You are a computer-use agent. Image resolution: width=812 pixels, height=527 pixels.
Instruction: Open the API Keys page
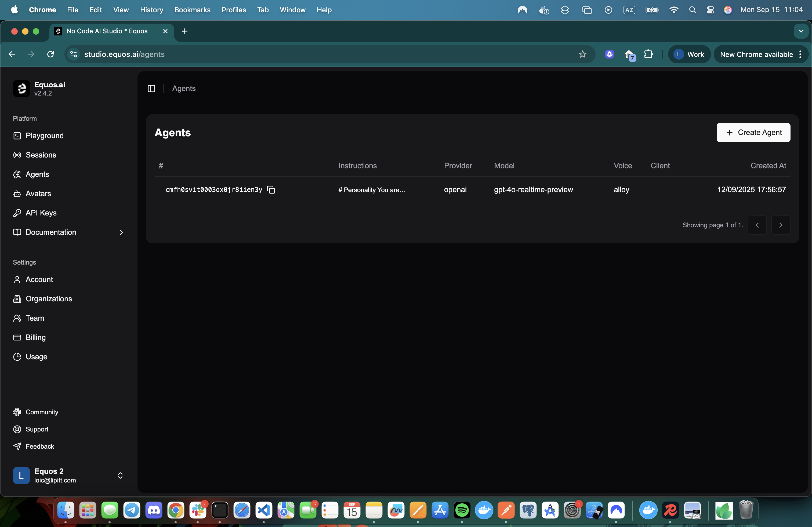41,213
